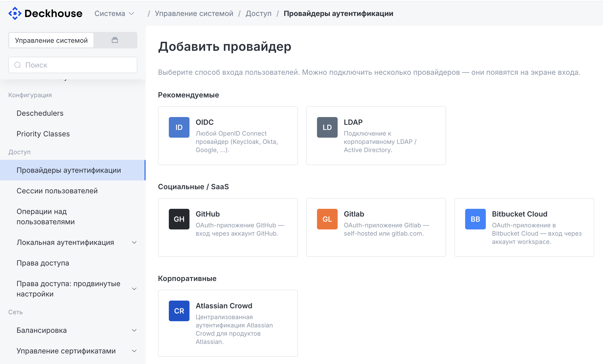Viewport: 603px width, 364px height.
Task: Focus the Поиск search field
Action: [x=73, y=65]
